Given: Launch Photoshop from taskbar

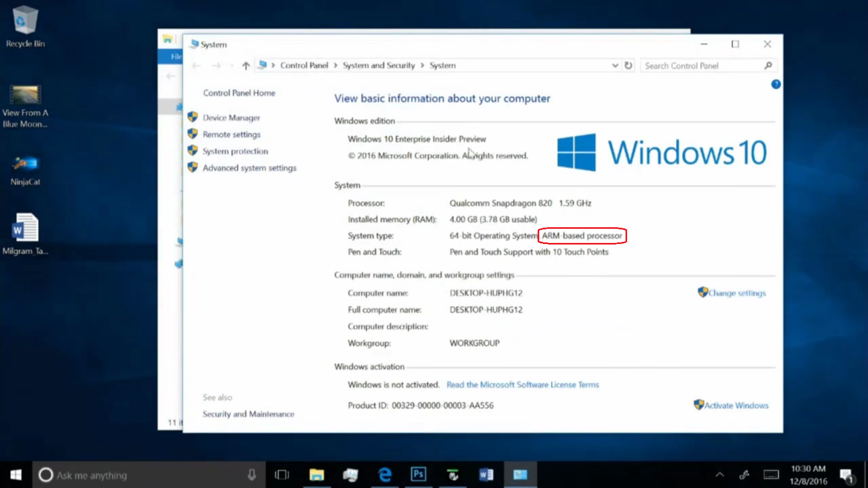Looking at the screenshot, I should click(418, 474).
